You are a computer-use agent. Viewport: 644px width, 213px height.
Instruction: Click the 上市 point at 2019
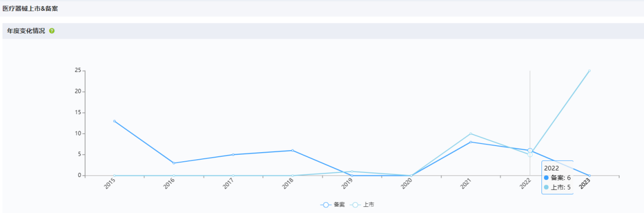click(352, 171)
